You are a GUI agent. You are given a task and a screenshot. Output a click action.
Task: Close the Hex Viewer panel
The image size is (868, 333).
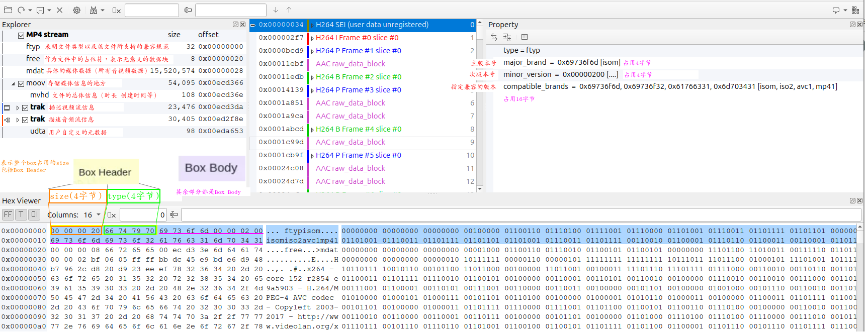859,200
